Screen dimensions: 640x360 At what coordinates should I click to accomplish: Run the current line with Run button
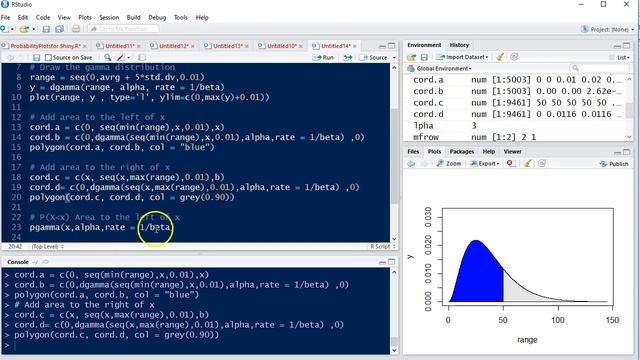pyautogui.click(x=323, y=58)
